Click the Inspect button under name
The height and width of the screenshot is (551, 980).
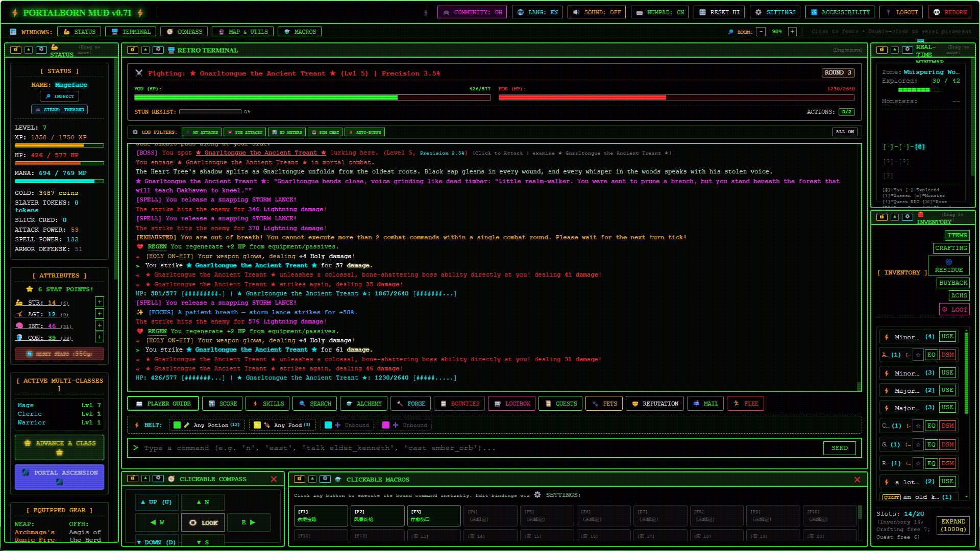[x=60, y=96]
